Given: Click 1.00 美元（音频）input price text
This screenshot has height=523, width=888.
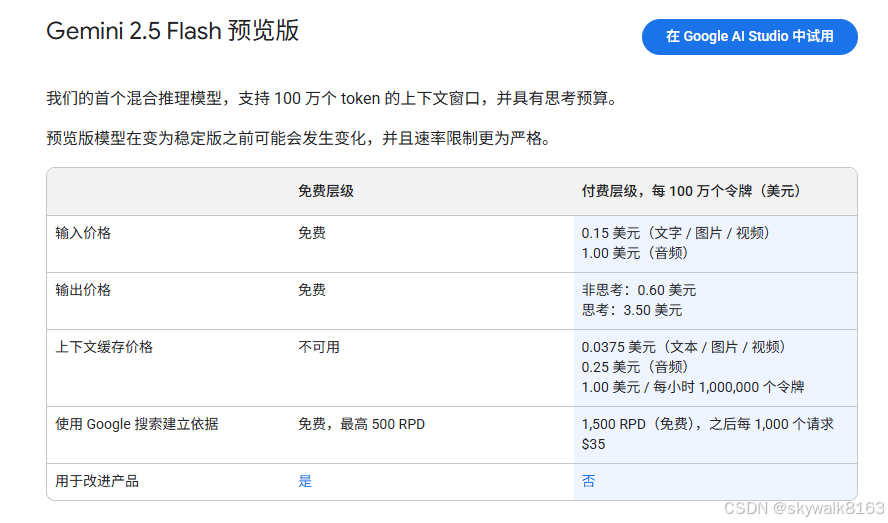Looking at the screenshot, I should (635, 253).
